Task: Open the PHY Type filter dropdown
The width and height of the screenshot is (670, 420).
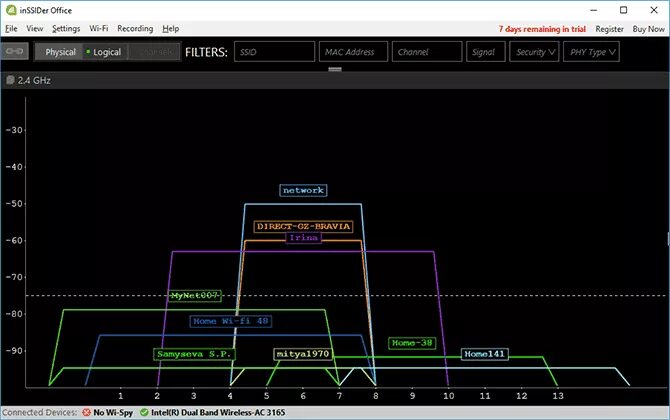Action: (x=591, y=52)
